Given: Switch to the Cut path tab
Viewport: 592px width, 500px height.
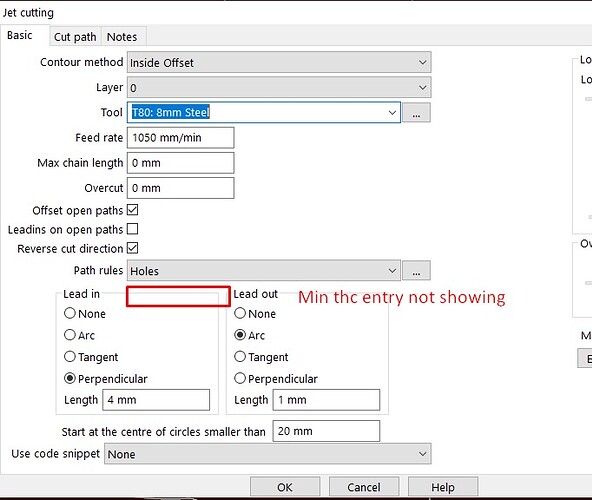Looking at the screenshot, I should (x=75, y=37).
